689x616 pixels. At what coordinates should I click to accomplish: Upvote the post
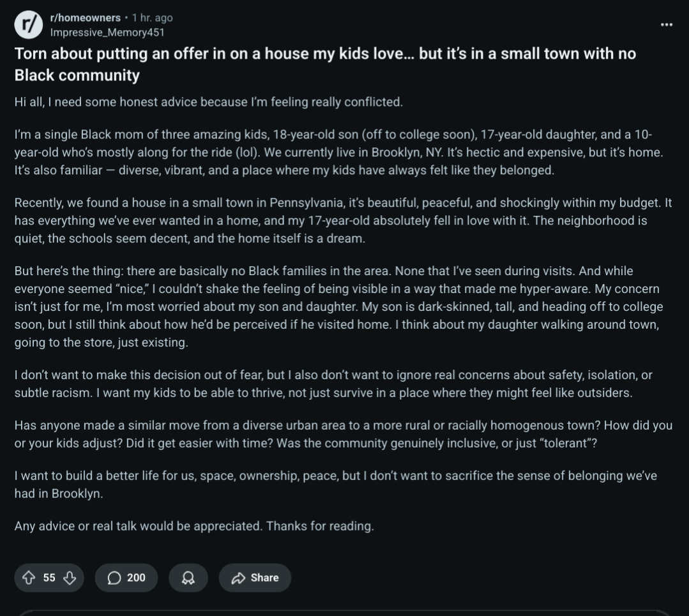point(29,577)
